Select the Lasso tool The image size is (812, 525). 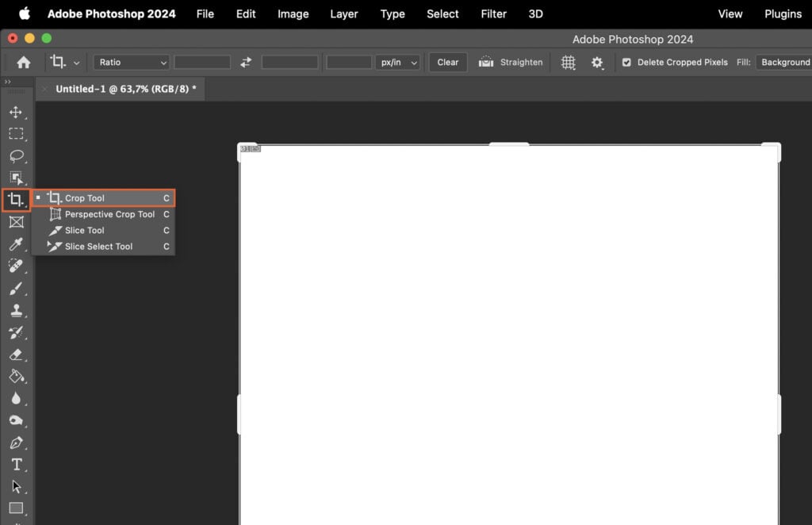(x=17, y=155)
